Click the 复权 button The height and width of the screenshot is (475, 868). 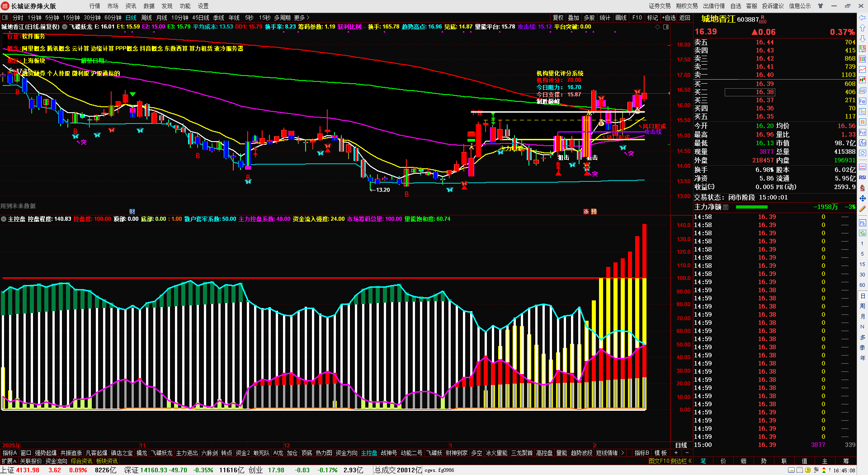pos(558,18)
